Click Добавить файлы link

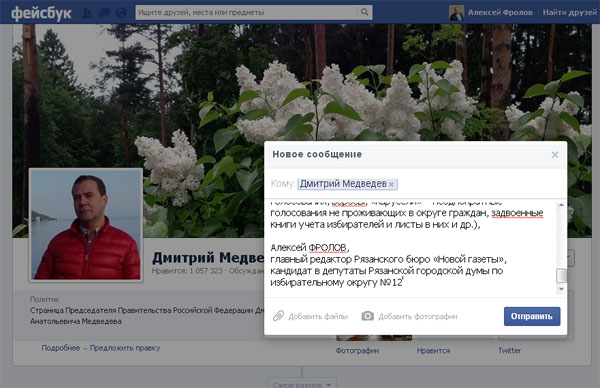coord(318,316)
